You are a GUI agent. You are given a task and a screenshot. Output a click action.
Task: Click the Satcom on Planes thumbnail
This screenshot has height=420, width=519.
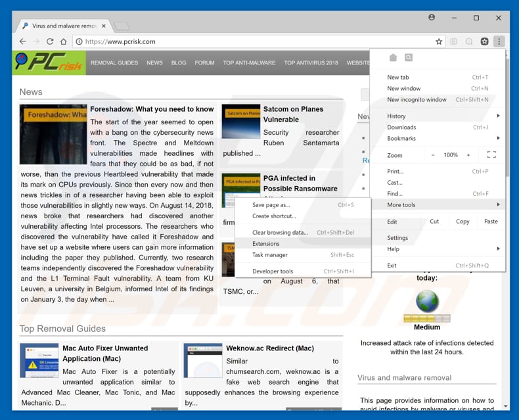241,121
